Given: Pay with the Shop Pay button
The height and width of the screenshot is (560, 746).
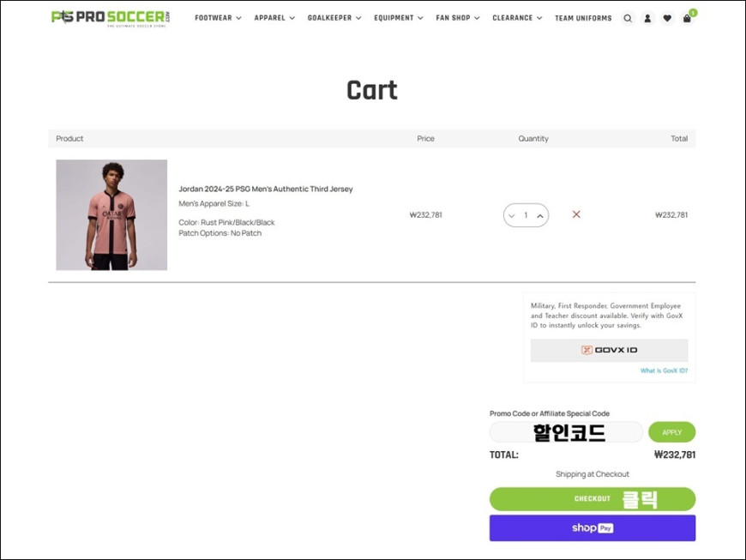Looking at the screenshot, I should (x=593, y=528).
